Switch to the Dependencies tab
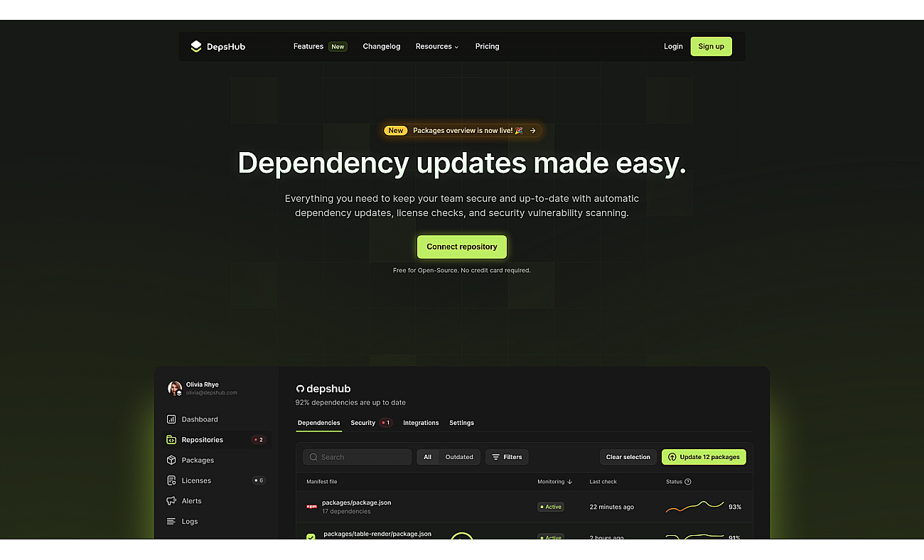Image resolution: width=924 pixels, height=560 pixels. point(319,423)
